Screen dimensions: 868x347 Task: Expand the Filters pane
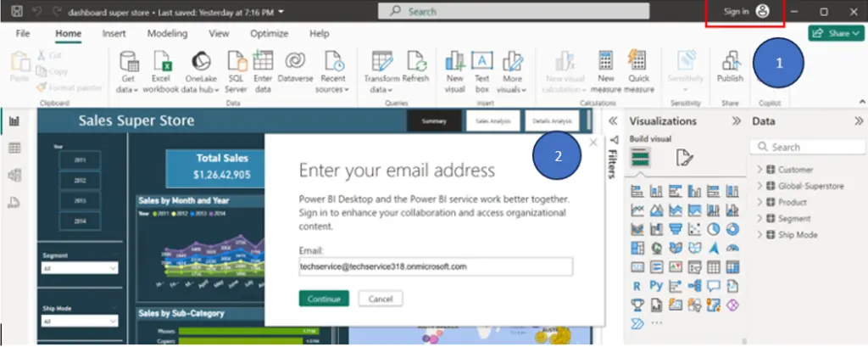[613, 120]
